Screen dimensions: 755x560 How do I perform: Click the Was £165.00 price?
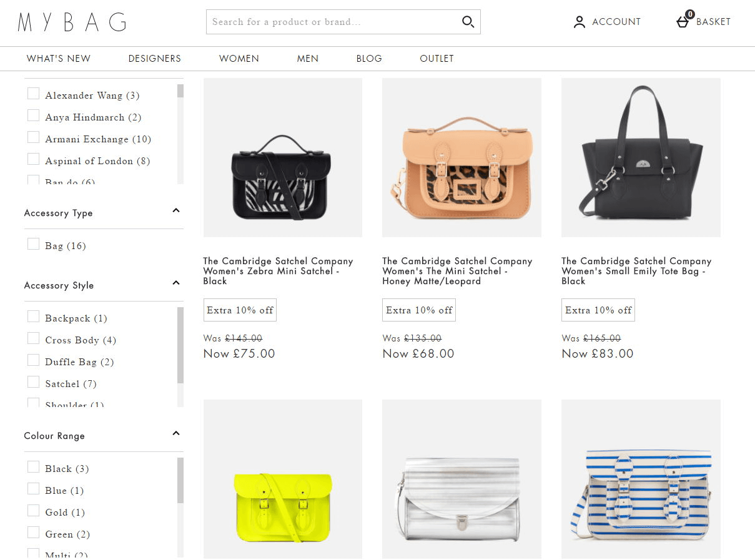tap(591, 338)
